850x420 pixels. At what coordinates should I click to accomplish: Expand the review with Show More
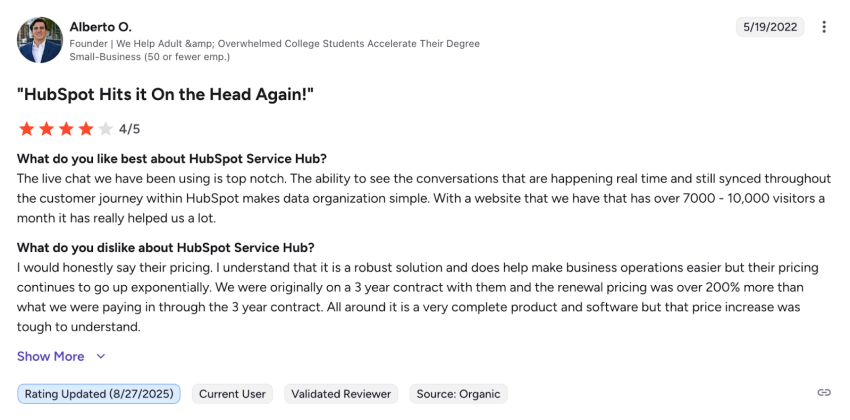(x=50, y=356)
